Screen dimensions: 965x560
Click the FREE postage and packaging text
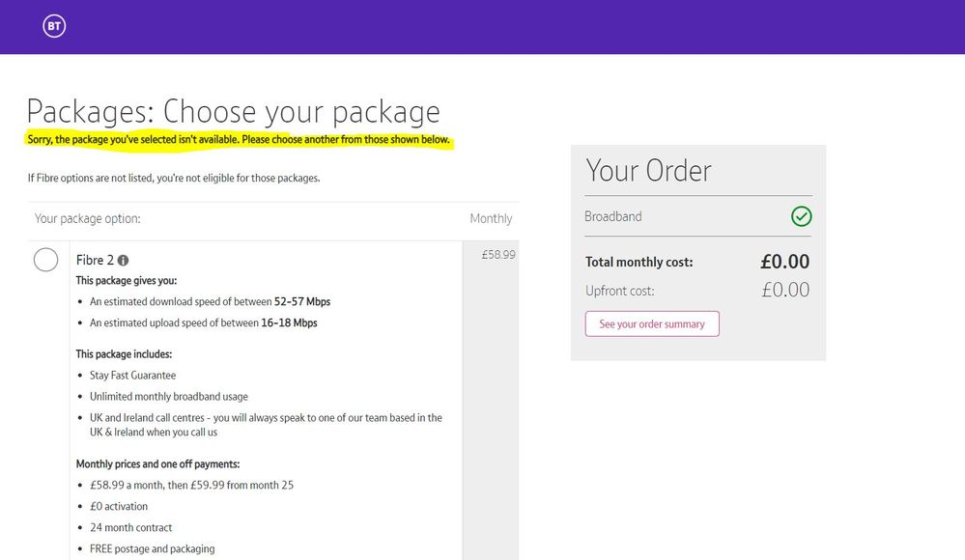coord(153,548)
